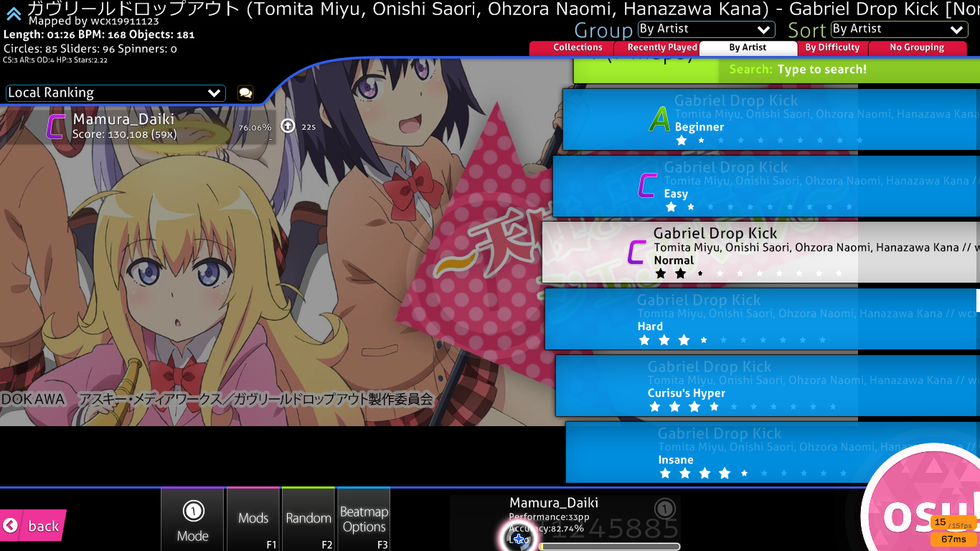980x551 pixels.
Task: Click the 67ms latency indicator
Action: click(953, 539)
